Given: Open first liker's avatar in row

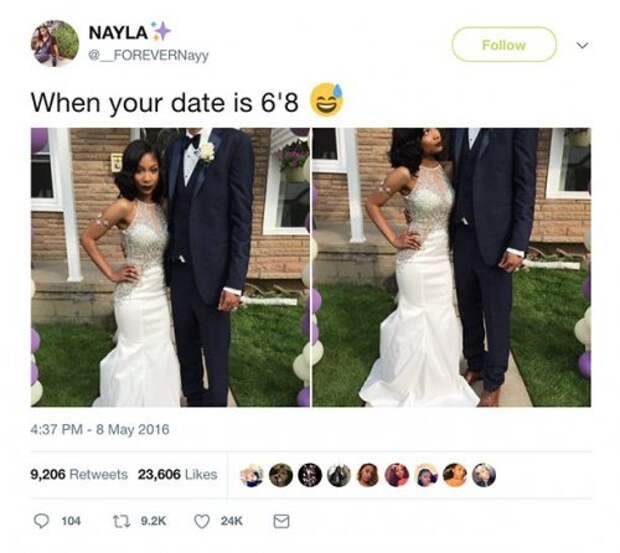Looking at the screenshot, I should tap(252, 475).
